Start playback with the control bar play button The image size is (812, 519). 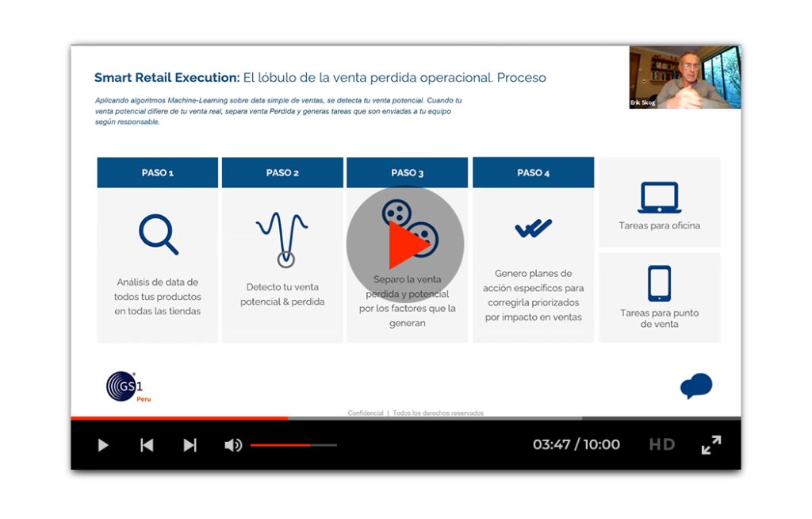pyautogui.click(x=102, y=445)
